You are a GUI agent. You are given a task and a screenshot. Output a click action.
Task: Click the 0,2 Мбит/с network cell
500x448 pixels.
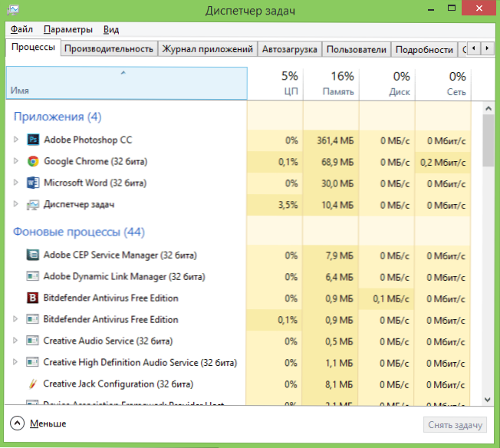point(443,162)
